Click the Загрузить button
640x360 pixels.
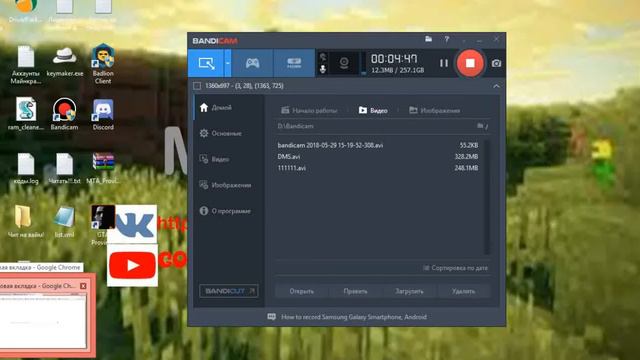[x=409, y=291]
